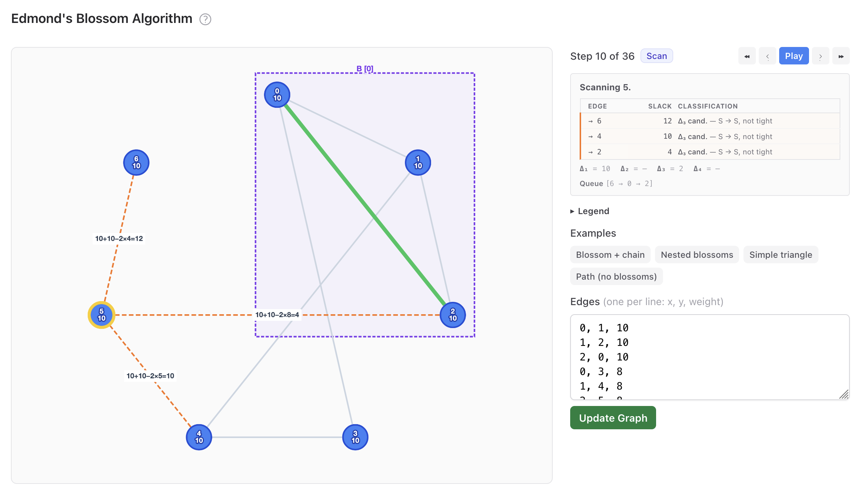Step backward one algorithm step
The height and width of the screenshot is (493, 868).
point(768,56)
